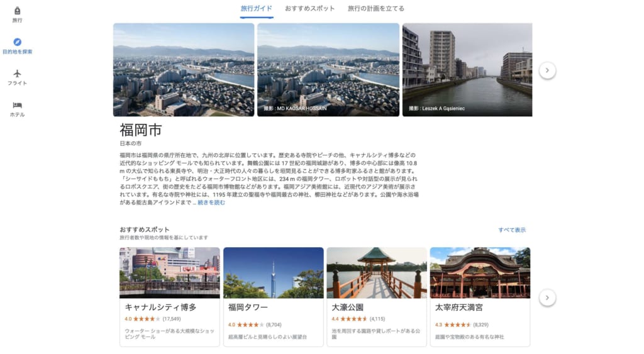Switch to the 旅行ガイド tab

pyautogui.click(x=257, y=9)
